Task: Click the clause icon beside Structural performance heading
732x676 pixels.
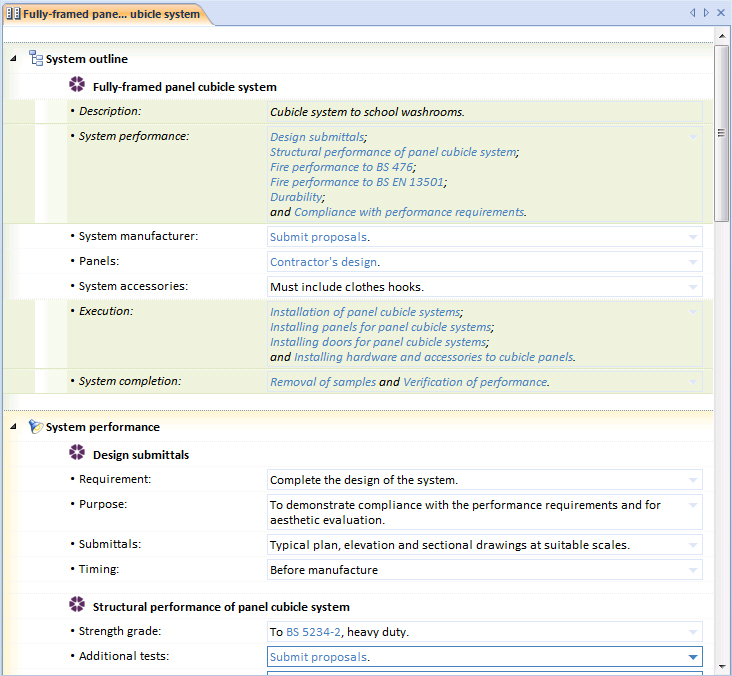Action: [x=77, y=605]
